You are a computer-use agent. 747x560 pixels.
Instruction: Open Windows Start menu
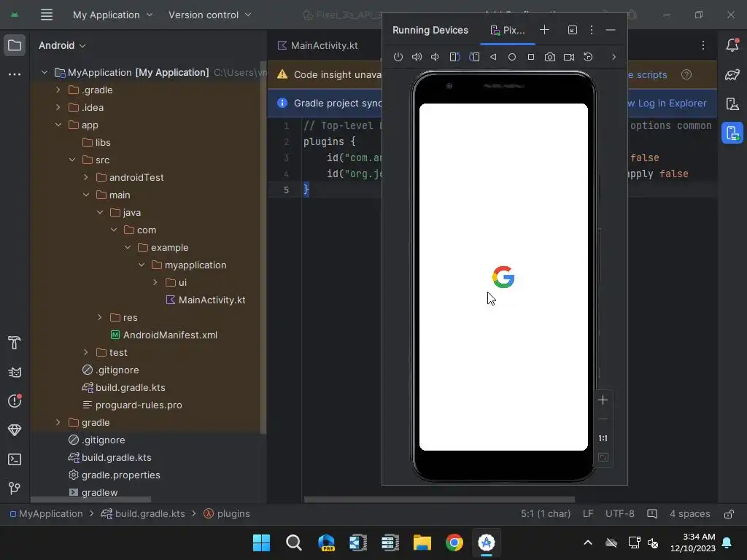tap(262, 542)
